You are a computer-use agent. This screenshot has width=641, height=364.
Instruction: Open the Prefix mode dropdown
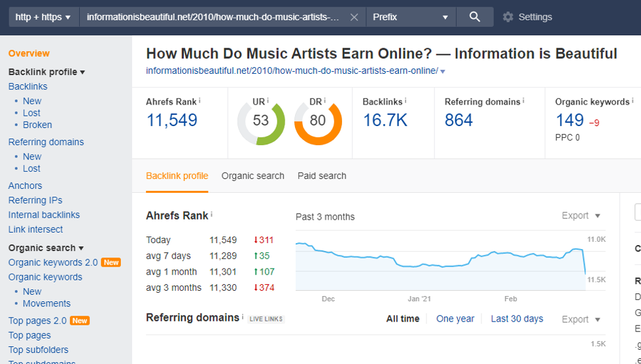(x=411, y=17)
